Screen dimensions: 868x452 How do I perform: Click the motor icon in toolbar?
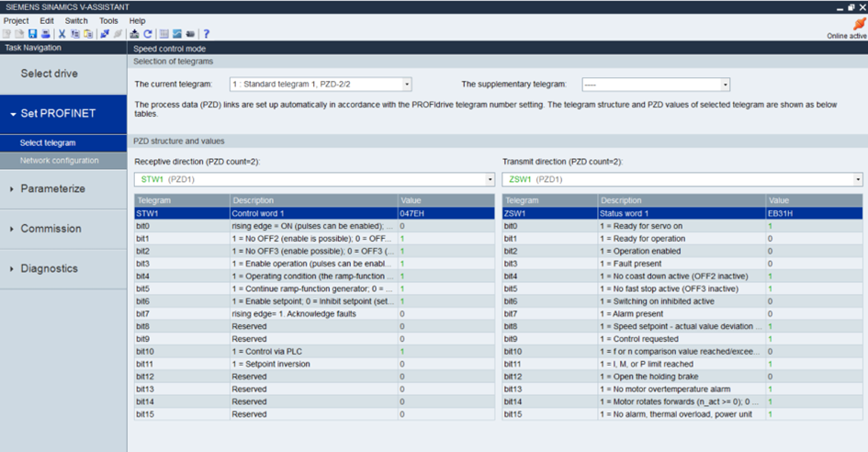[190, 34]
